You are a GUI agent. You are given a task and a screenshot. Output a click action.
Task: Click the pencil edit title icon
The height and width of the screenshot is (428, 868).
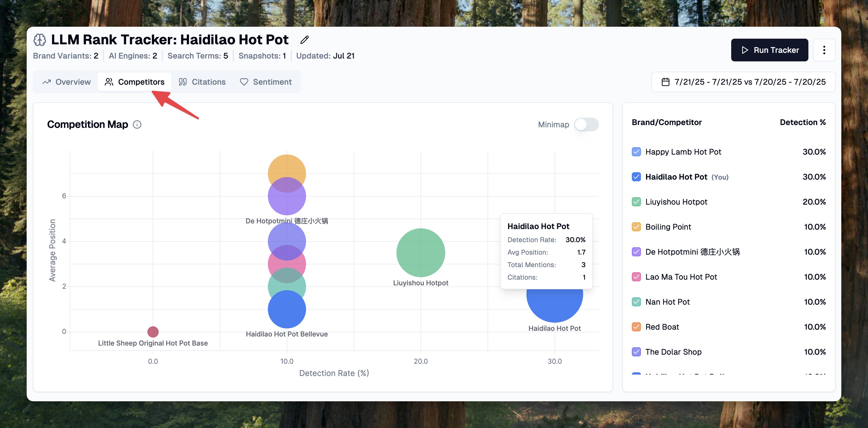click(304, 40)
